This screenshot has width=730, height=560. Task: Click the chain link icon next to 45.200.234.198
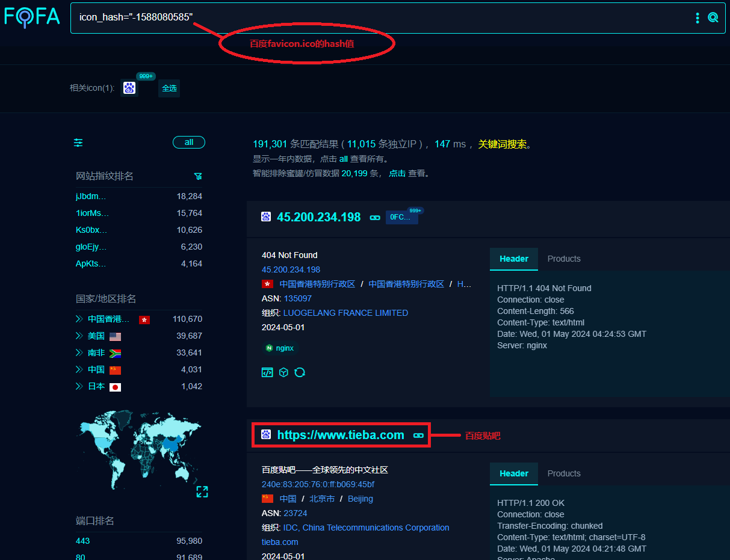tap(375, 218)
